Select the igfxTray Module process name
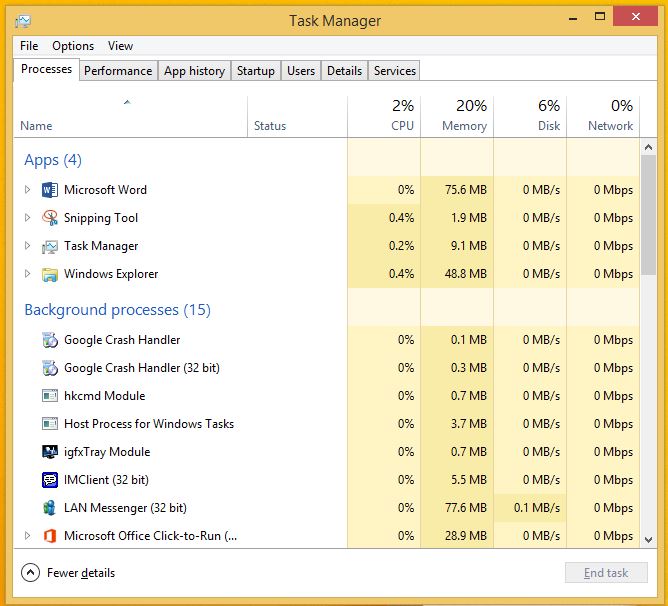 coord(107,452)
